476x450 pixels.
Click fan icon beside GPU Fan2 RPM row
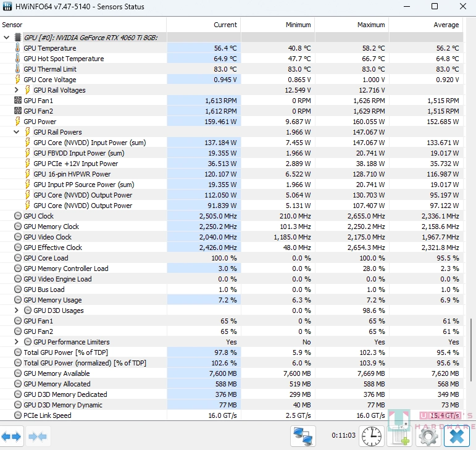point(18,111)
